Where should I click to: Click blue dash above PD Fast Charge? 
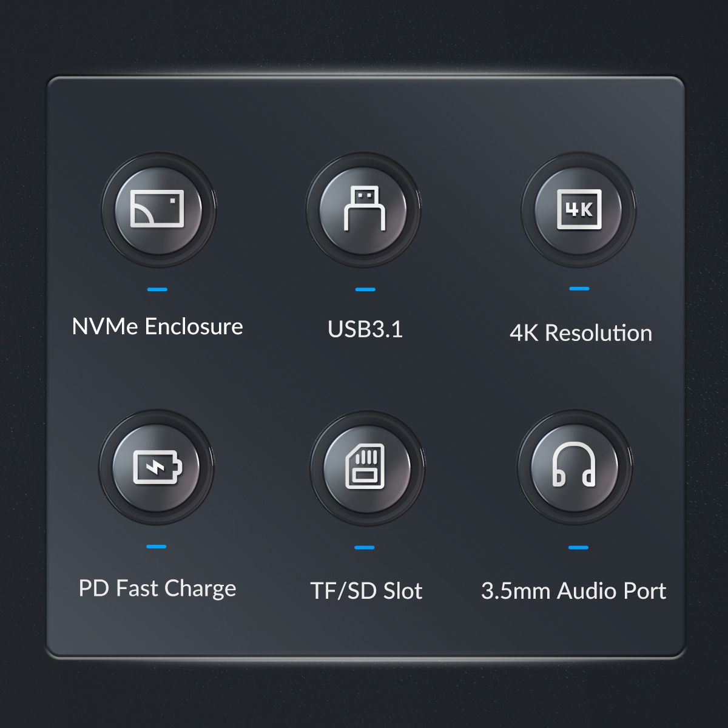coord(157,547)
